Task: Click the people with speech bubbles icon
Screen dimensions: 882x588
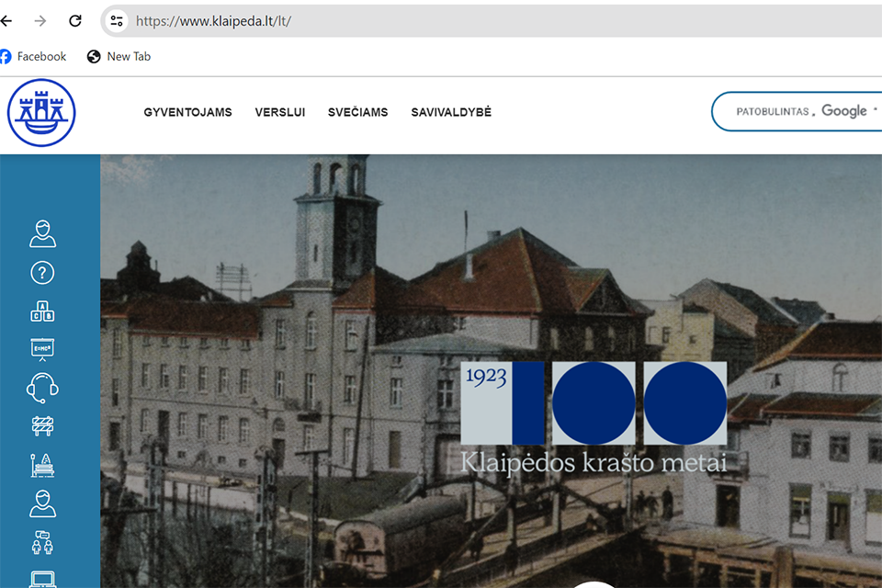Action: tap(42, 542)
